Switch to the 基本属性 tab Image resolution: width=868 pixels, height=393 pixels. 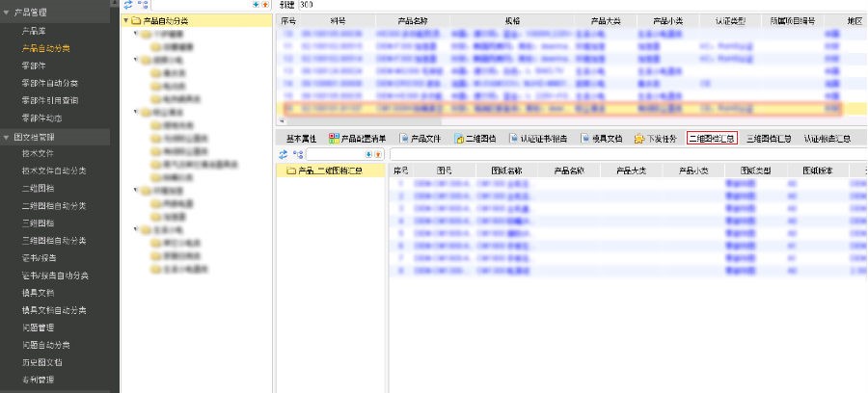pos(301,139)
